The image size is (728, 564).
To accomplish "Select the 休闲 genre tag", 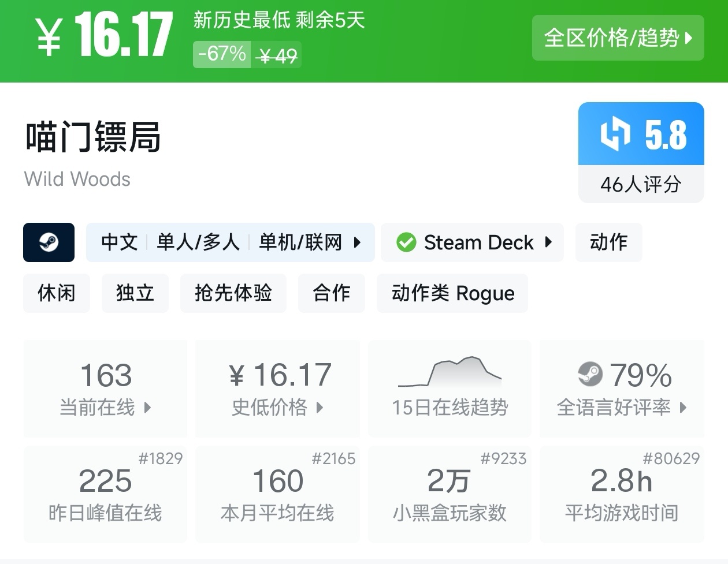I will pos(57,293).
